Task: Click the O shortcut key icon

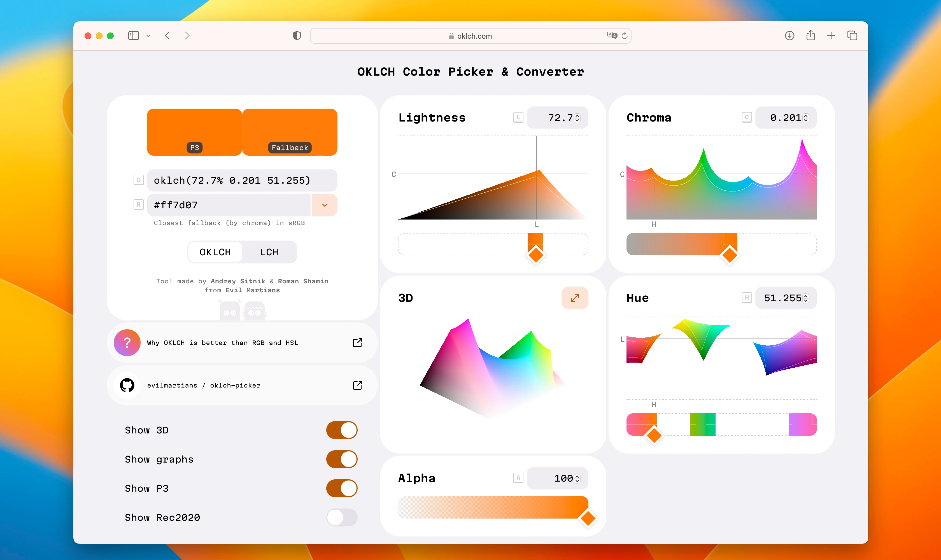Action: [x=139, y=180]
